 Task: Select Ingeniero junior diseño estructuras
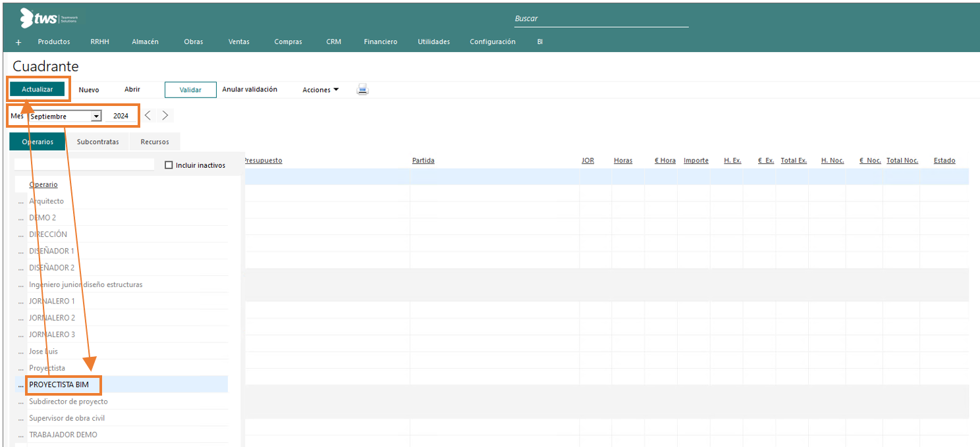tap(86, 285)
